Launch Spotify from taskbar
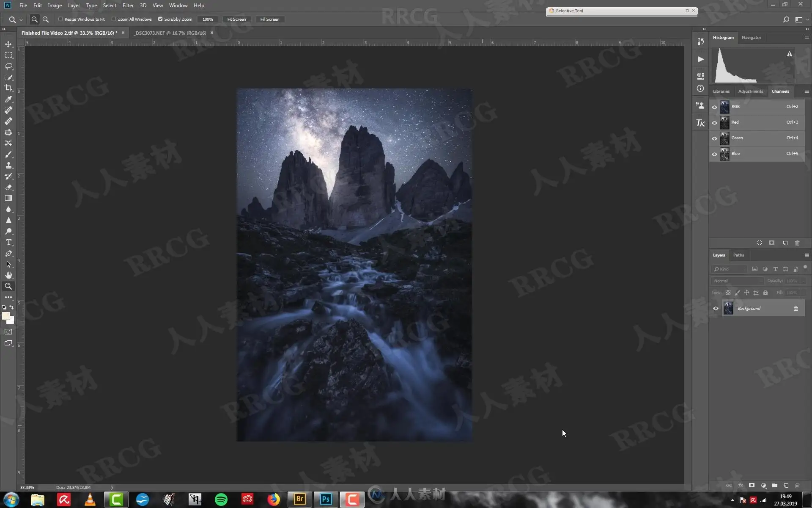812x508 pixels. click(221, 500)
